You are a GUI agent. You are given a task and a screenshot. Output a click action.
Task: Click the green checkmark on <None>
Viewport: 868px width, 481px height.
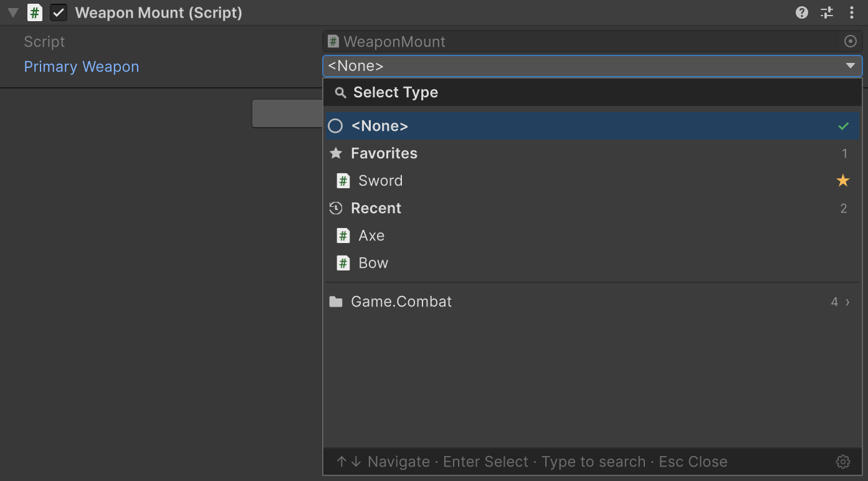point(843,126)
